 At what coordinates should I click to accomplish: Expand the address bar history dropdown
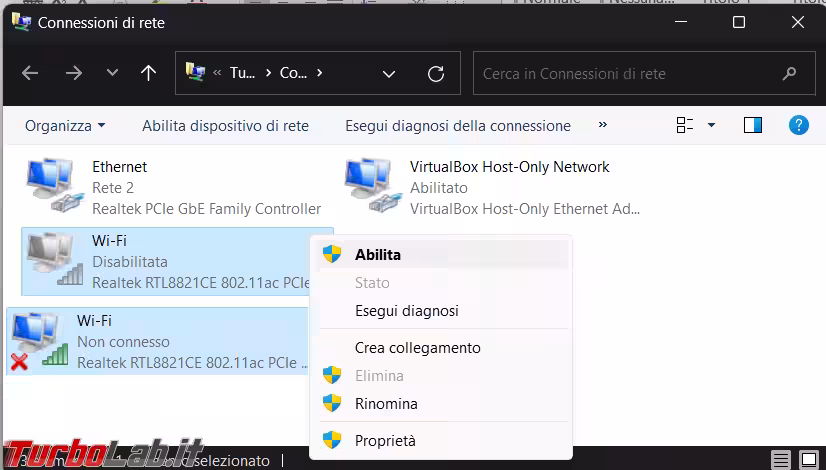(x=389, y=73)
